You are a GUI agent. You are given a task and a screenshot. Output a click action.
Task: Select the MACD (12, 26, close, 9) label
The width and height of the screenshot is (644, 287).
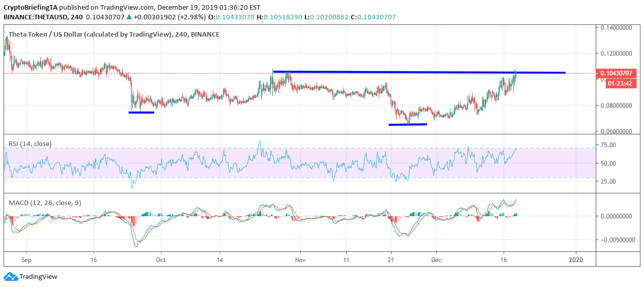pyautogui.click(x=45, y=203)
